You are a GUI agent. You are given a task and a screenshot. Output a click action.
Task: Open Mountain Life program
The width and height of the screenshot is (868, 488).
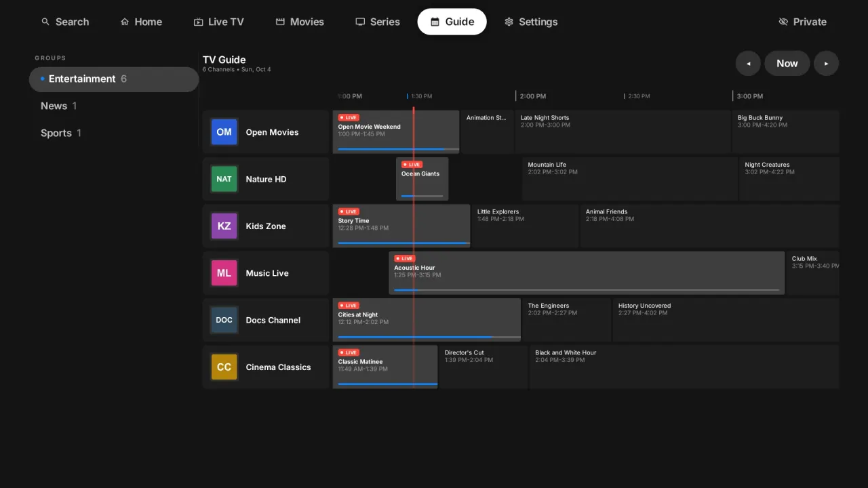tap(630, 179)
